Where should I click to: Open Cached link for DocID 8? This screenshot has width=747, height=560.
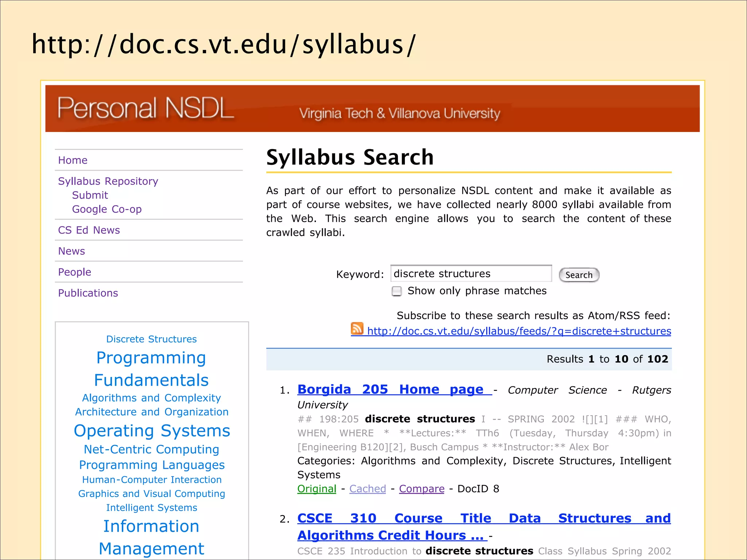pos(367,489)
